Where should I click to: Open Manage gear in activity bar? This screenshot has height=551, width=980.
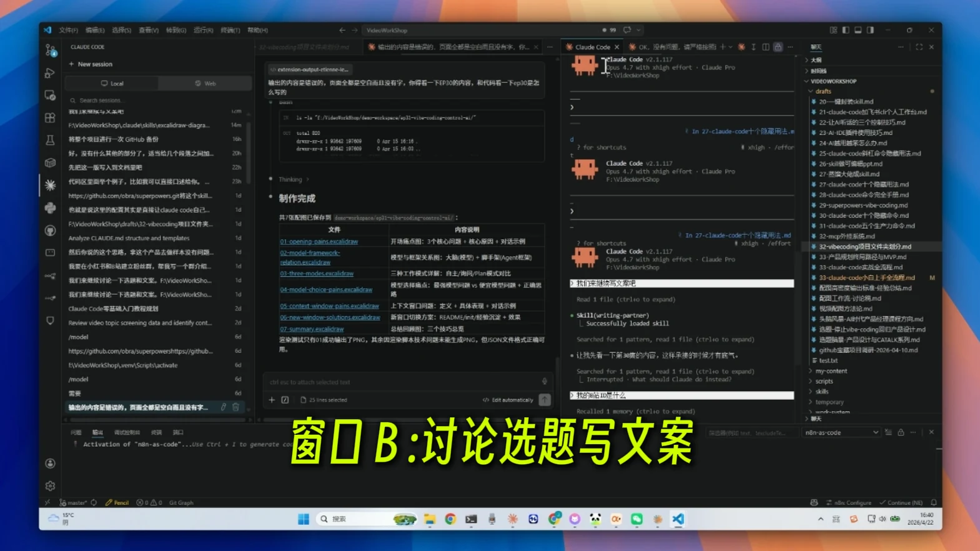(51, 486)
